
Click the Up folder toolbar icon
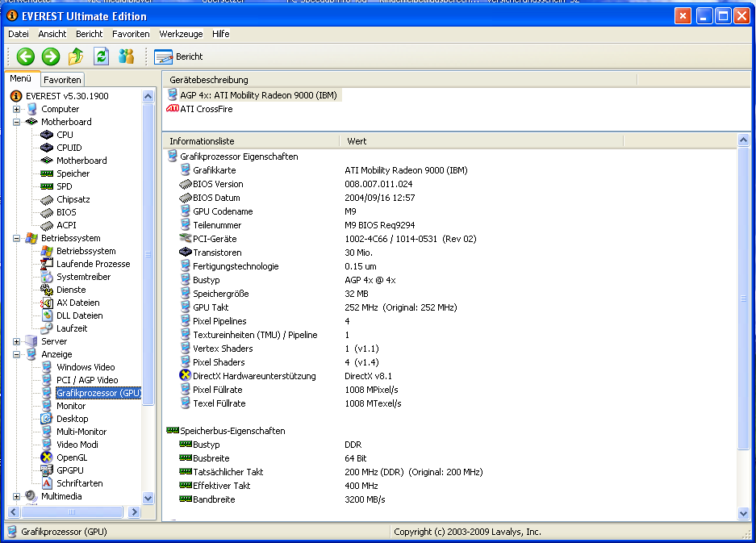tap(76, 56)
